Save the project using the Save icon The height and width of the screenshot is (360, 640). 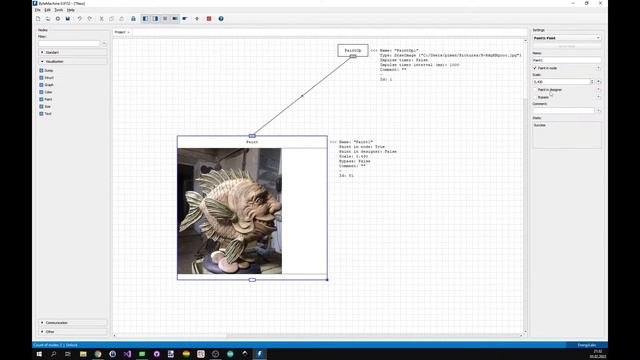click(x=68, y=19)
